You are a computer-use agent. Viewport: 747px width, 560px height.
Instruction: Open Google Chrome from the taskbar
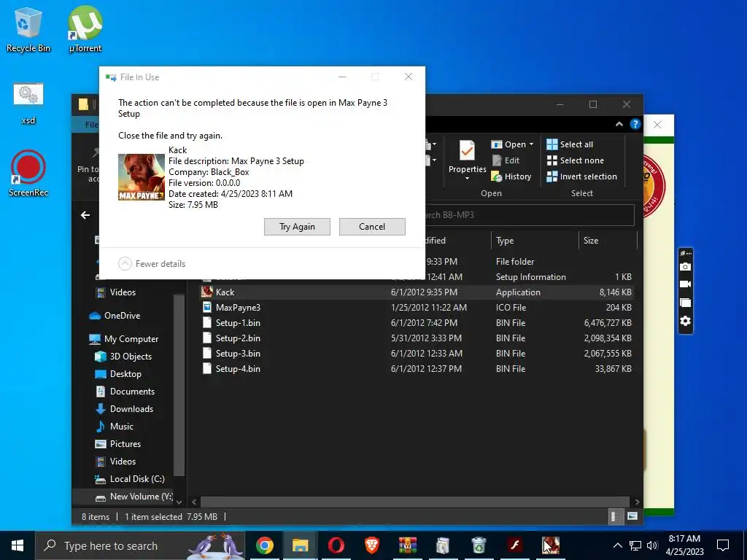pyautogui.click(x=265, y=545)
